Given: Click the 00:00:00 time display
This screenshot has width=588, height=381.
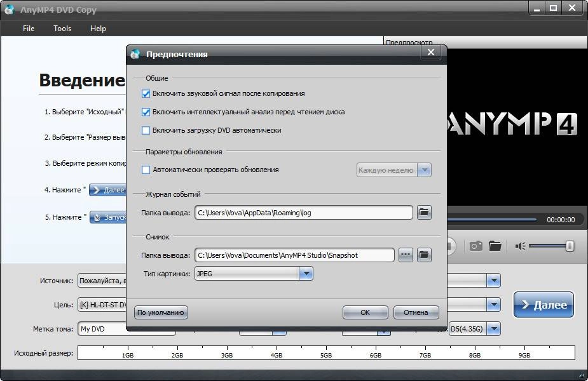Looking at the screenshot, I should point(561,220).
